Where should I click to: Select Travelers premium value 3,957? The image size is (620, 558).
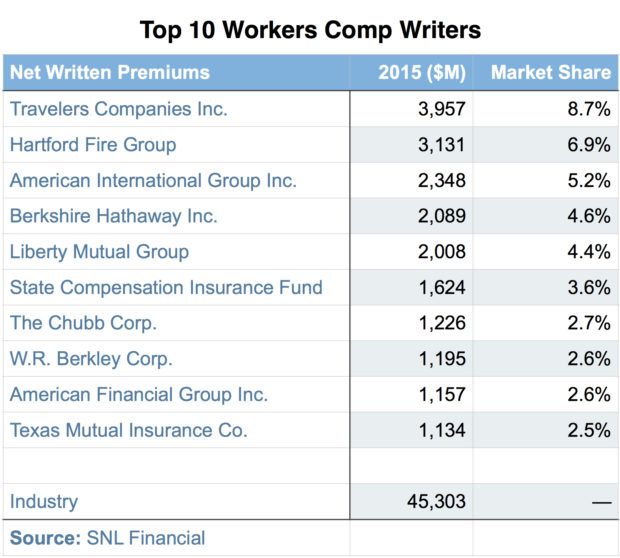[441, 109]
